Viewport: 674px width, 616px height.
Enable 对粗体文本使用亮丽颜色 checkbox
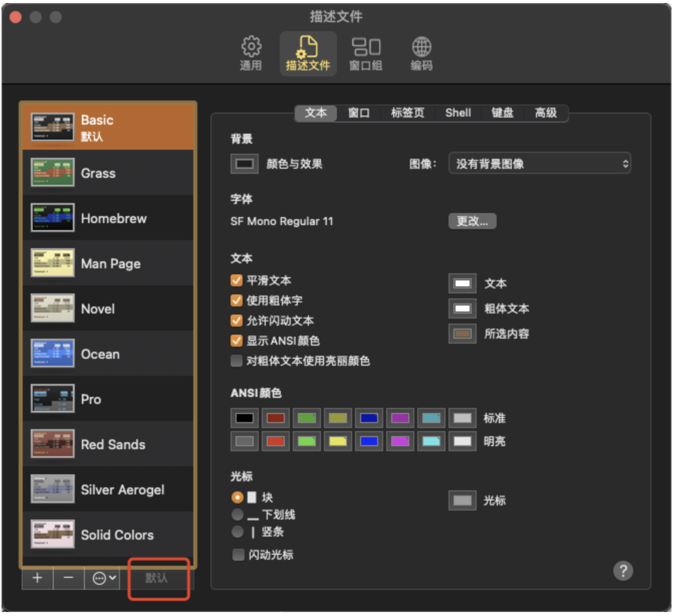[x=237, y=361]
